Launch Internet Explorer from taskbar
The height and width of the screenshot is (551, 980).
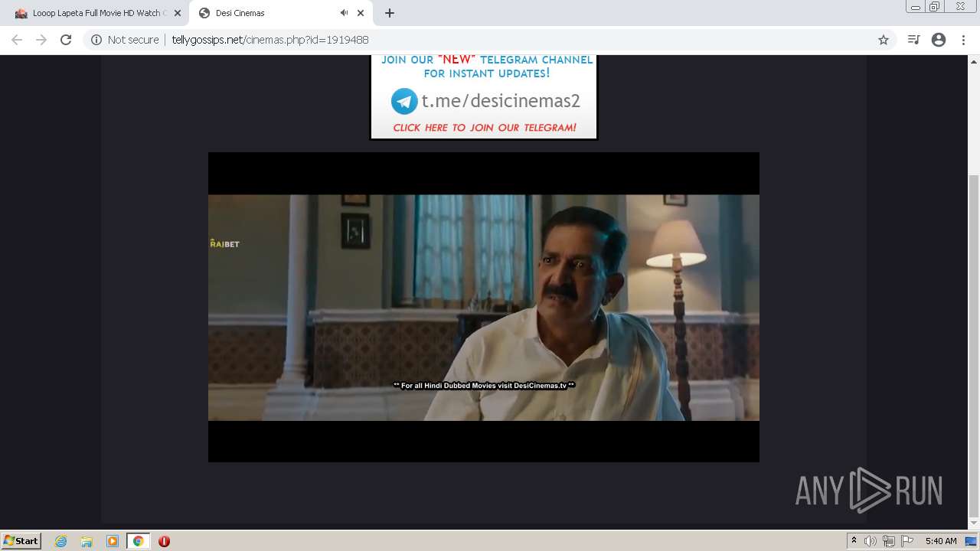[60, 541]
